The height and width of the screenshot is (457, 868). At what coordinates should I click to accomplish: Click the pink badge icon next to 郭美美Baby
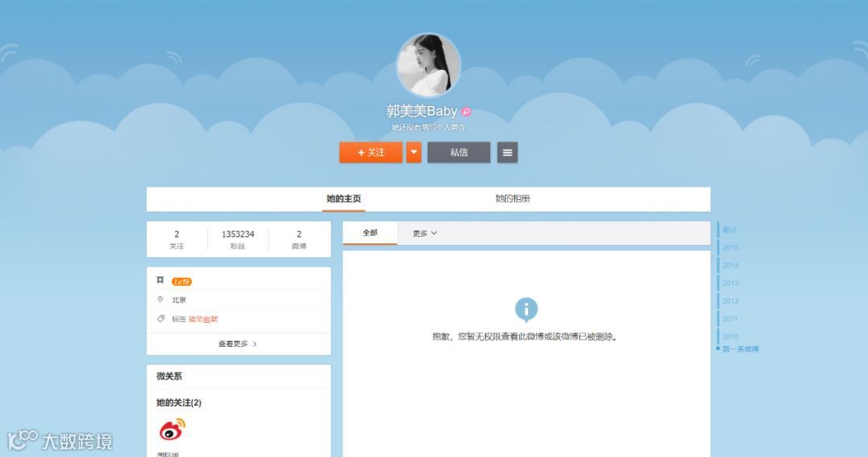pos(466,112)
